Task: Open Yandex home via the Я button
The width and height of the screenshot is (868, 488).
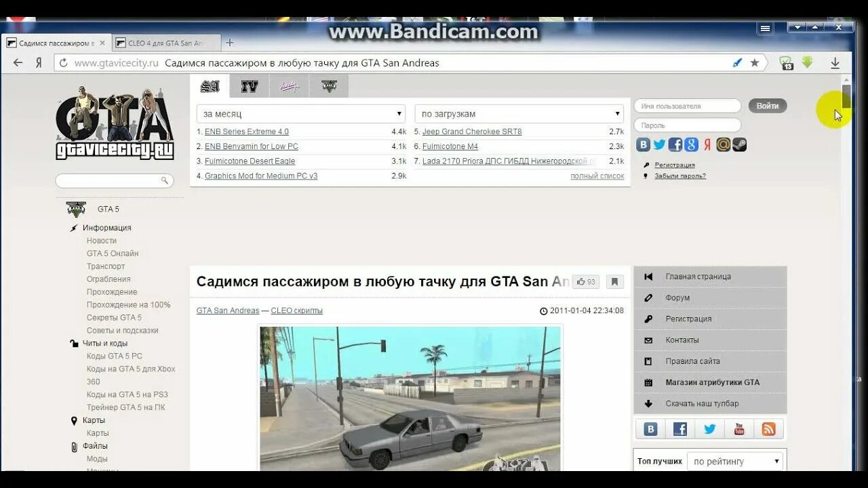Action: (39, 63)
